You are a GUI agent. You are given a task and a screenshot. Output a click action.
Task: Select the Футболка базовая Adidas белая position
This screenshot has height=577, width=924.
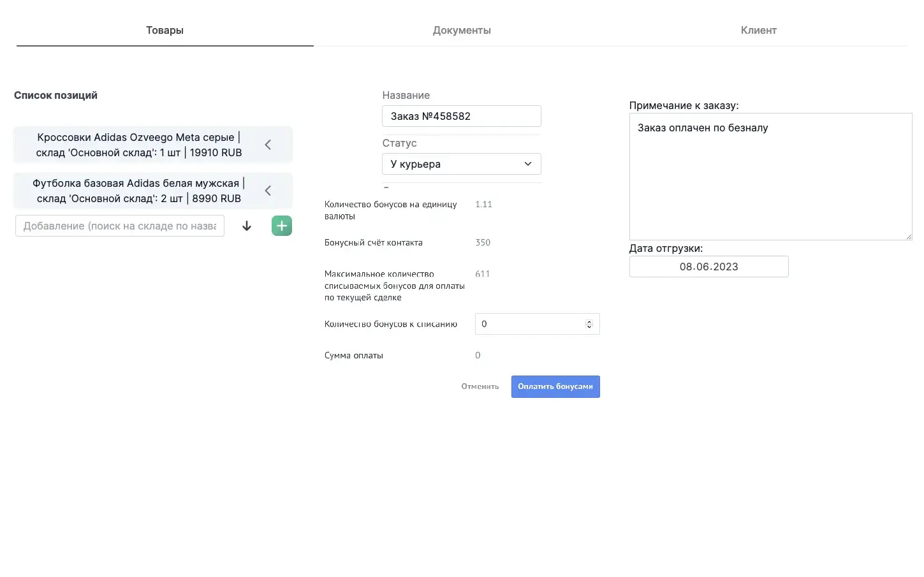(139, 191)
